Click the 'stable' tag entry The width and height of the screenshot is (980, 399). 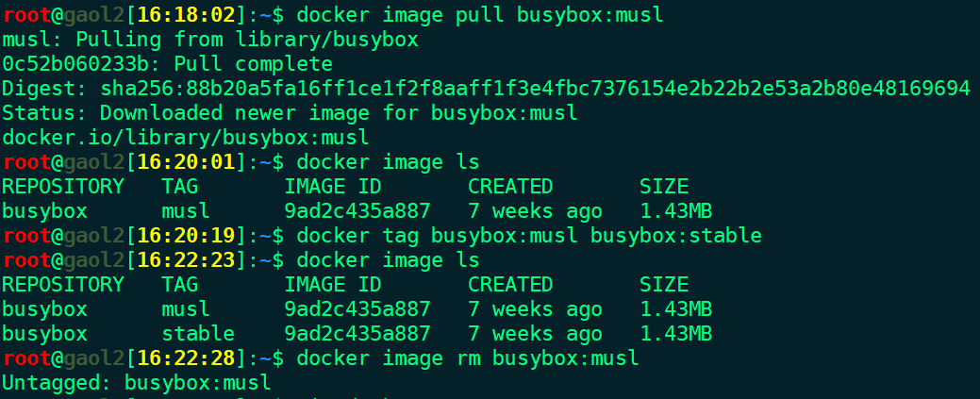point(198,334)
